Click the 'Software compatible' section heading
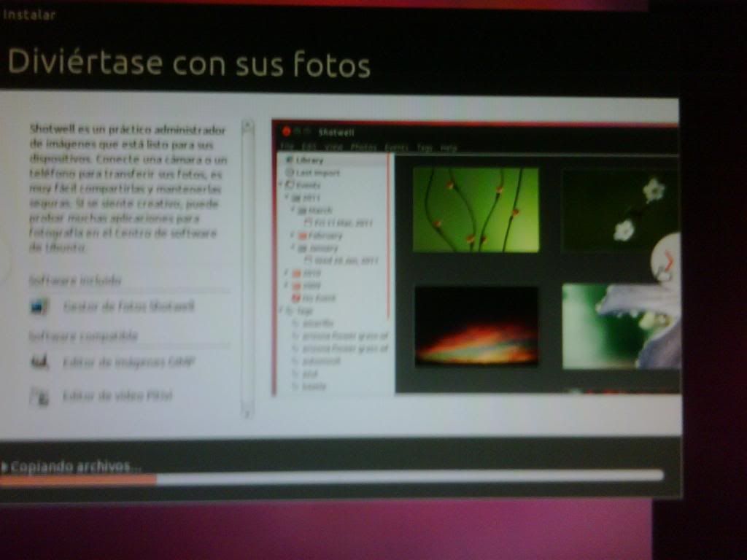 (x=83, y=335)
